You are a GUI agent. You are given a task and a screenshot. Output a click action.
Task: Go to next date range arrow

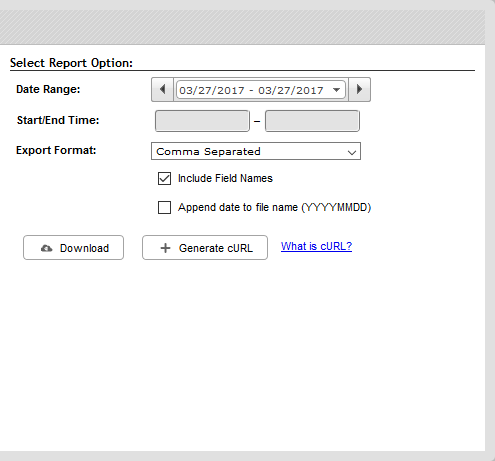point(359,89)
